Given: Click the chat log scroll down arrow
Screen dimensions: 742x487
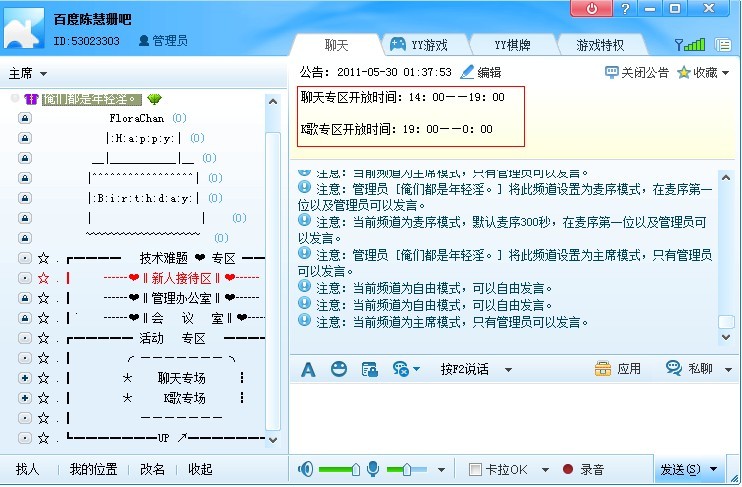Looking at the screenshot, I should click(x=726, y=337).
